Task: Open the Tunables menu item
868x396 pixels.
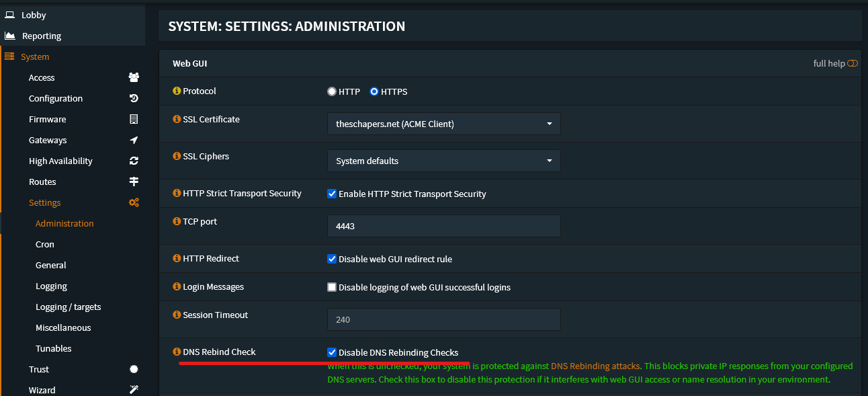Action: click(x=54, y=348)
